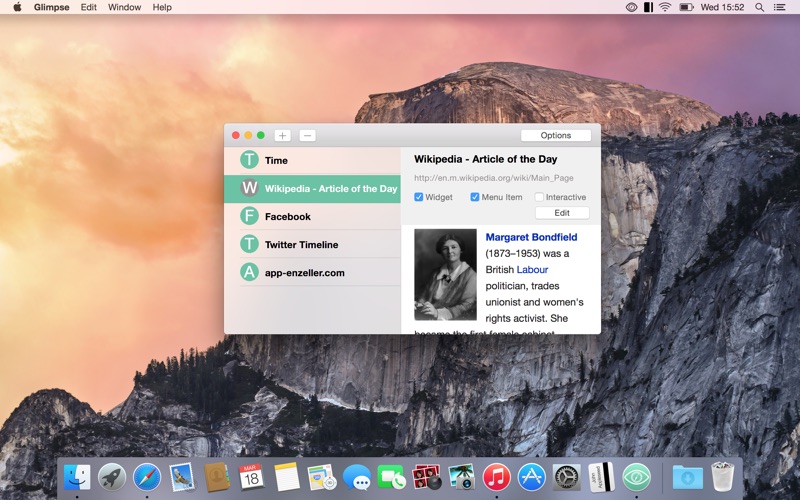Open the Edit menu
The width and height of the screenshot is (800, 500).
tap(88, 7)
